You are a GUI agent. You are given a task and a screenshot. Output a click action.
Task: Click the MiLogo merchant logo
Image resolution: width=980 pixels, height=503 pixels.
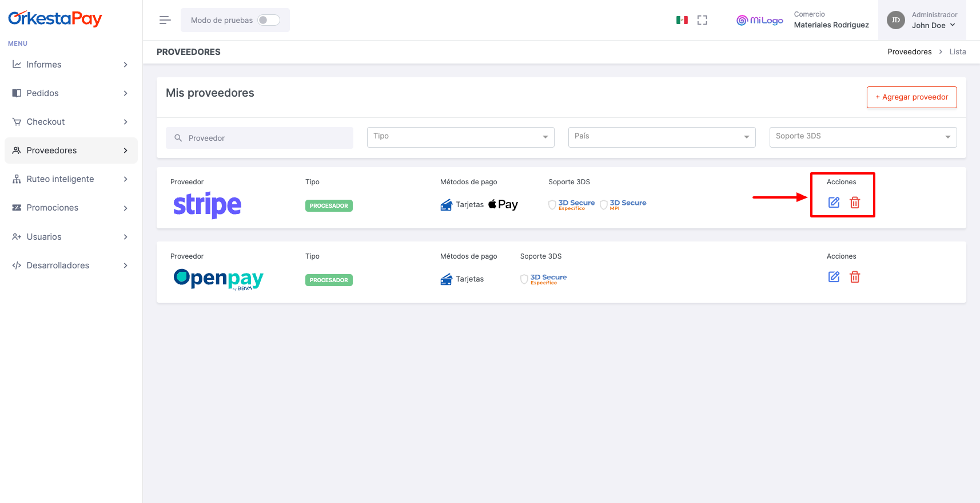pyautogui.click(x=760, y=20)
